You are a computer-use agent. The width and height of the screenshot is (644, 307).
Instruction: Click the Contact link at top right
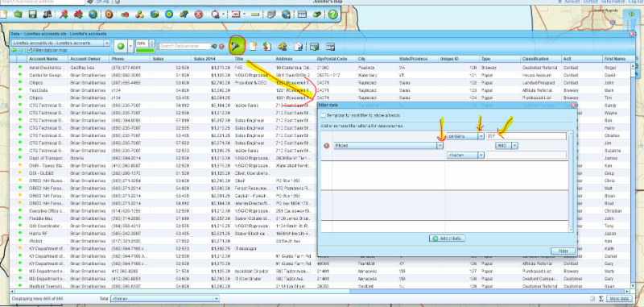(590, 2)
